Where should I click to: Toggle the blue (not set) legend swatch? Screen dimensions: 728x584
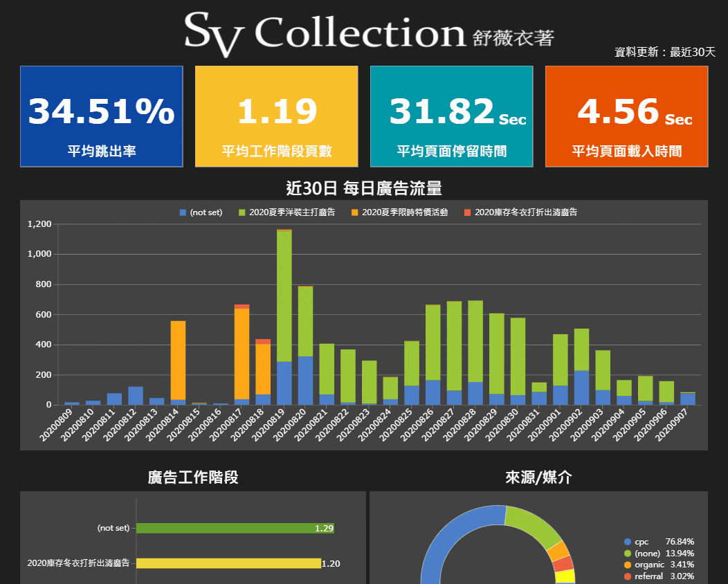tap(183, 212)
